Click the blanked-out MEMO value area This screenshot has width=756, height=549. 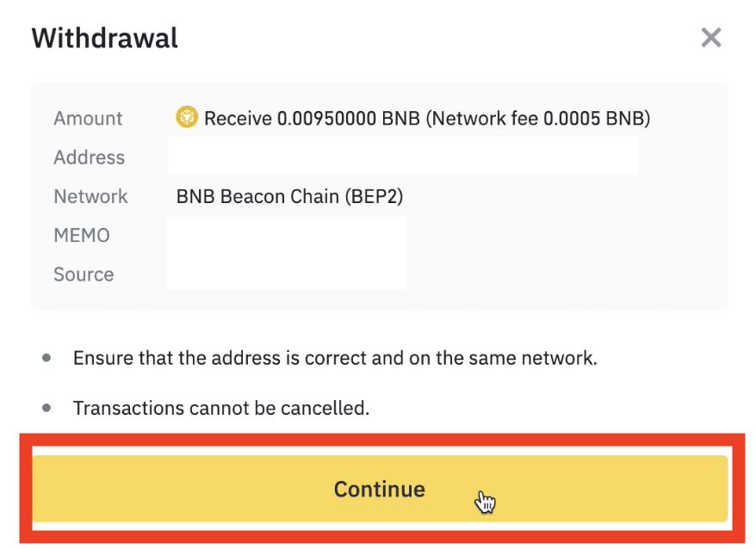point(287,236)
